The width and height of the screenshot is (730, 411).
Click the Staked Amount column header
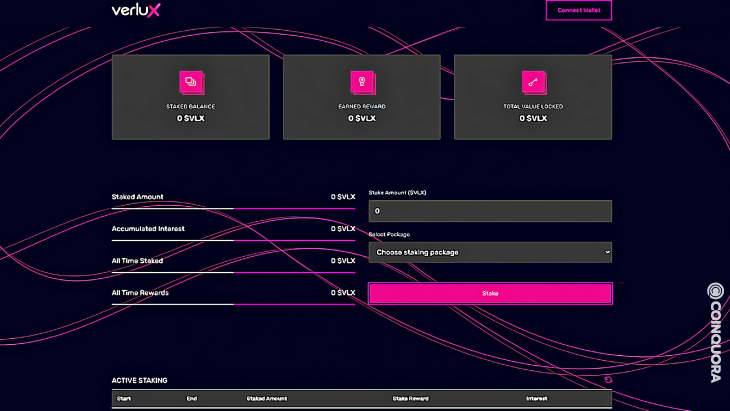(x=267, y=398)
